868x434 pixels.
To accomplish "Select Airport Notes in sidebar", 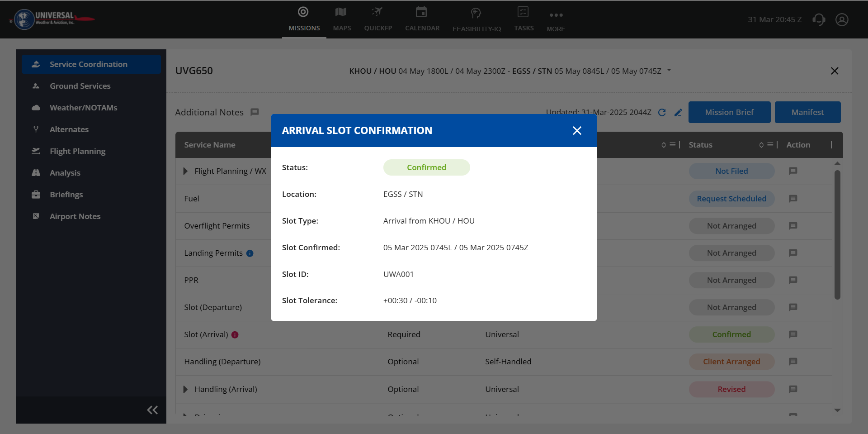I will coord(91,216).
